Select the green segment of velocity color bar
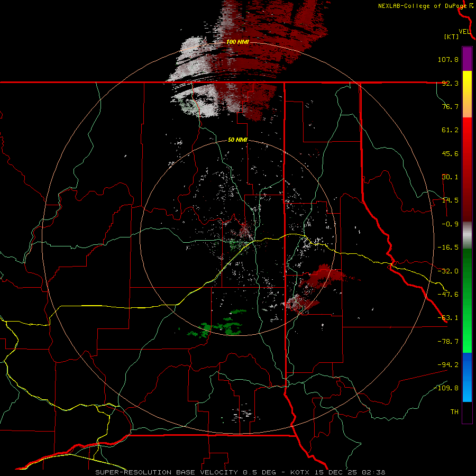The height and width of the screenshot is (476, 476). tap(467, 300)
